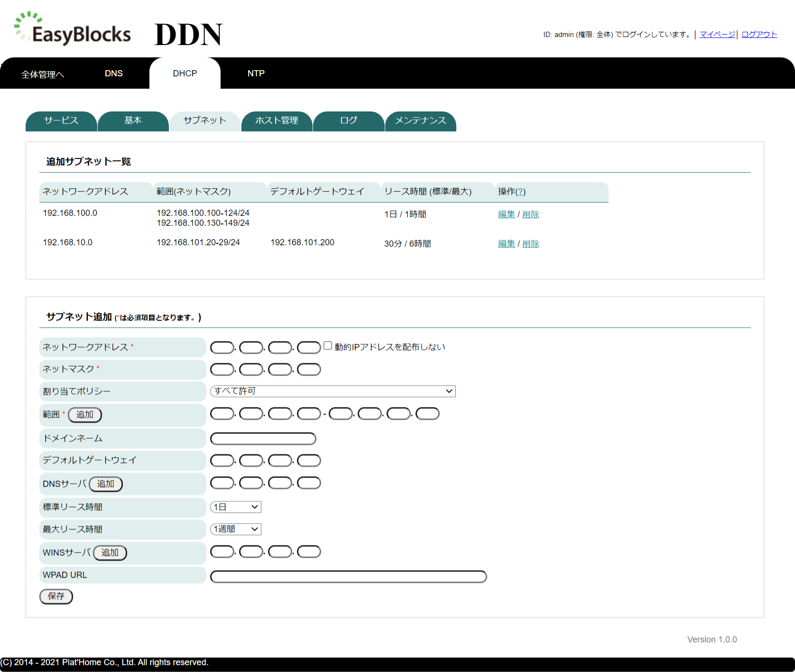Select the DHCP top tab

click(x=185, y=74)
